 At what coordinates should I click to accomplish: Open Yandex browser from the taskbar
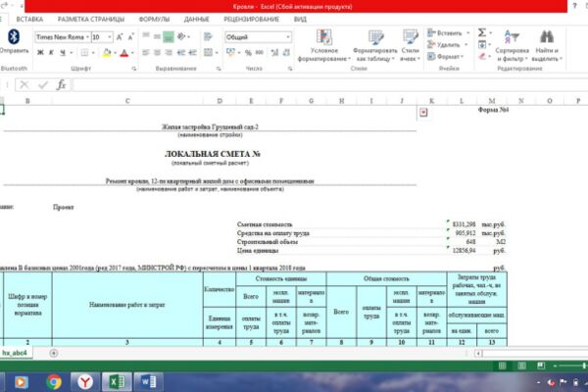coord(85,382)
